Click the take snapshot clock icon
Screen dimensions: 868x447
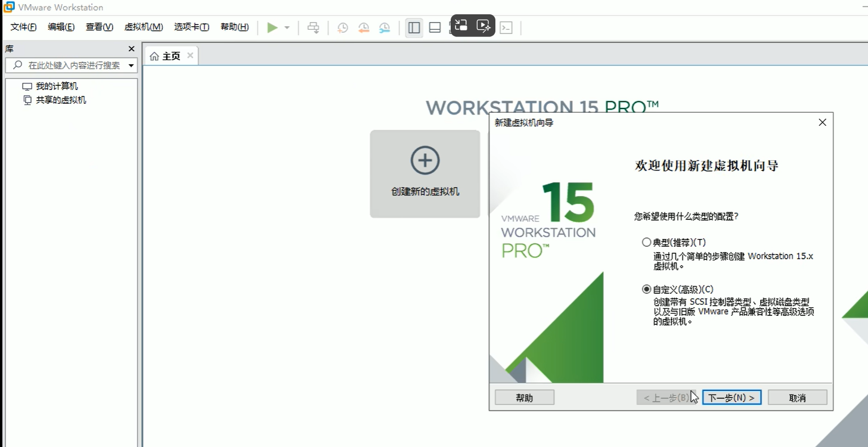coord(343,27)
